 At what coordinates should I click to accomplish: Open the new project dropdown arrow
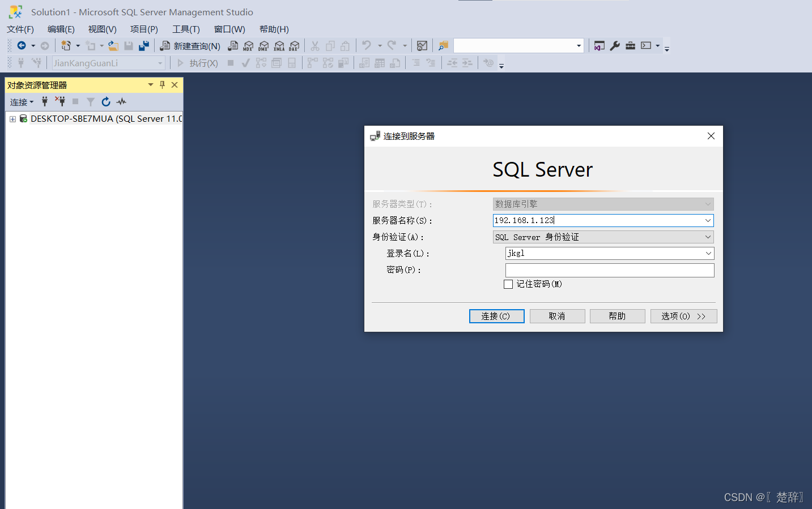[78, 46]
